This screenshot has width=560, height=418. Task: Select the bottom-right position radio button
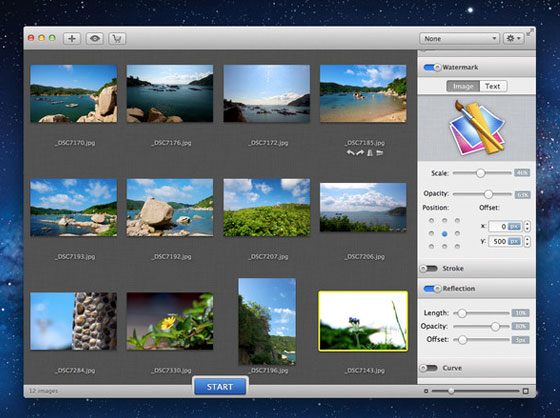click(x=457, y=247)
